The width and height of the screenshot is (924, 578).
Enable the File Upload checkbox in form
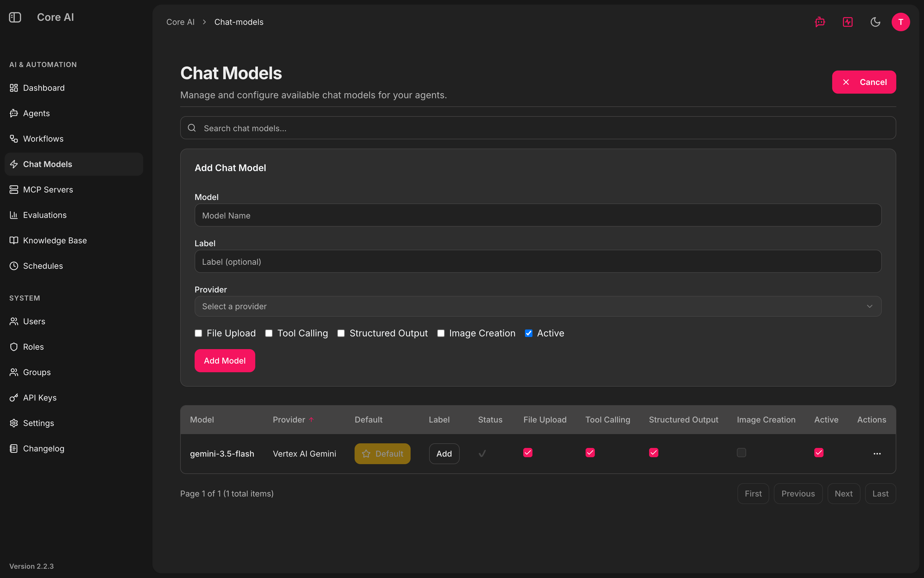(x=198, y=333)
